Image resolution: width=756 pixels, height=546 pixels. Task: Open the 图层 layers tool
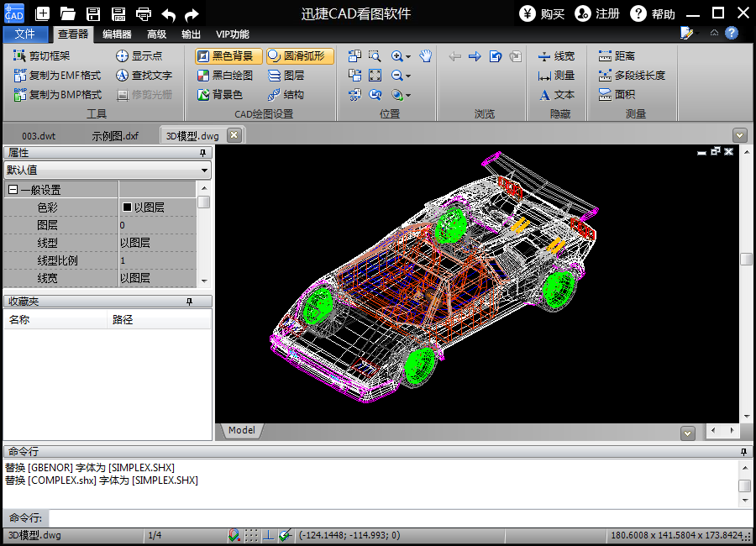[286, 76]
